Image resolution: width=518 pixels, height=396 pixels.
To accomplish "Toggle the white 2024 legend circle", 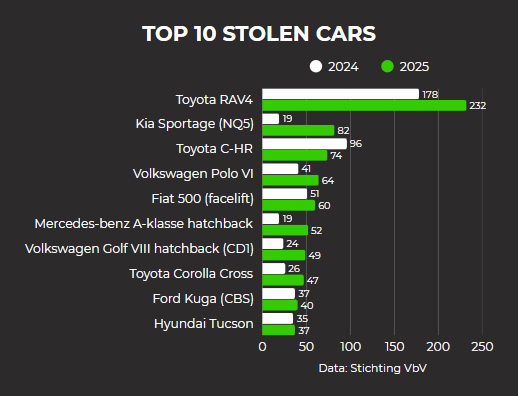I will tap(316, 66).
